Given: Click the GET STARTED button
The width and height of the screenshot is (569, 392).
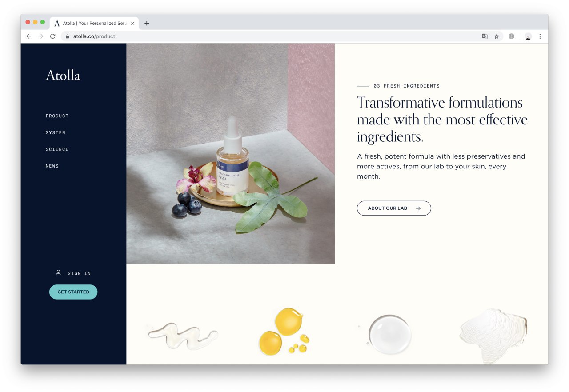Looking at the screenshot, I should coord(73,292).
